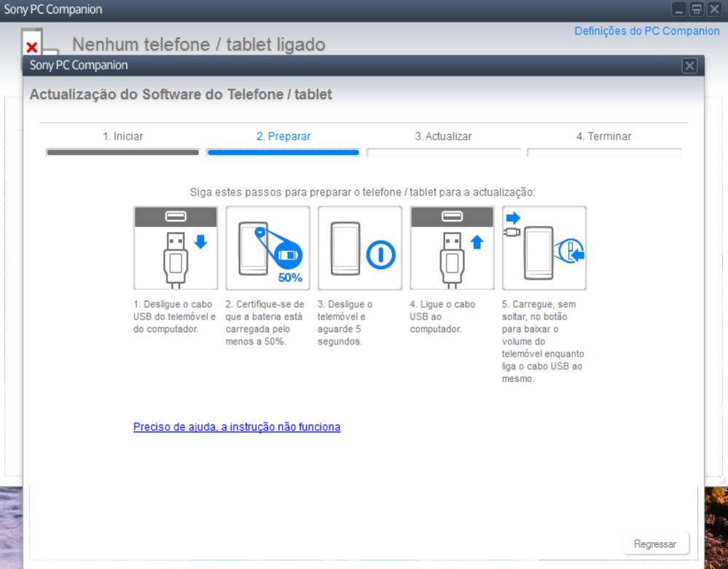Maximize the Sony PC Companion main window
The width and height of the screenshot is (728, 569).
pyautogui.click(x=697, y=9)
